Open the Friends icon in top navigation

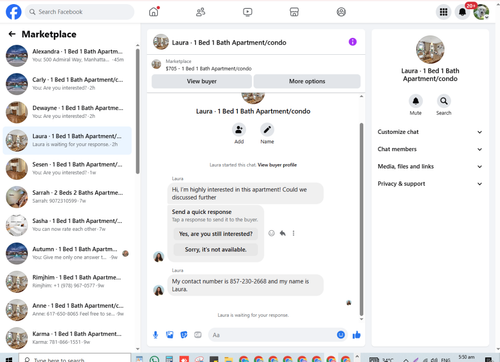pos(200,12)
